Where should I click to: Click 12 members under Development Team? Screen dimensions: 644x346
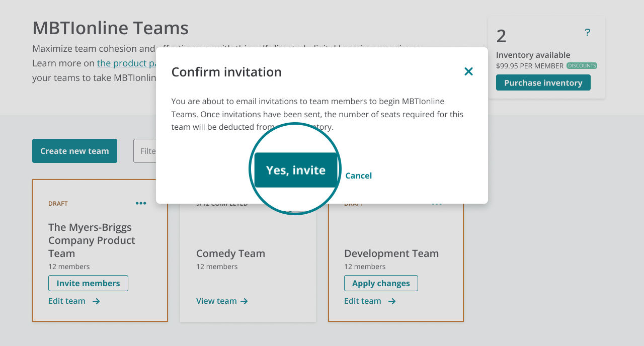click(x=365, y=267)
